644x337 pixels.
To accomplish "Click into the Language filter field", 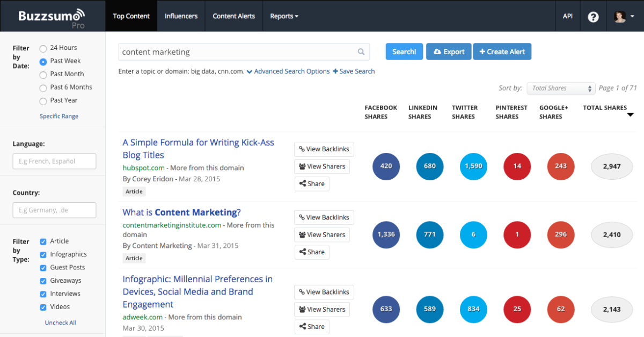I will tap(54, 162).
